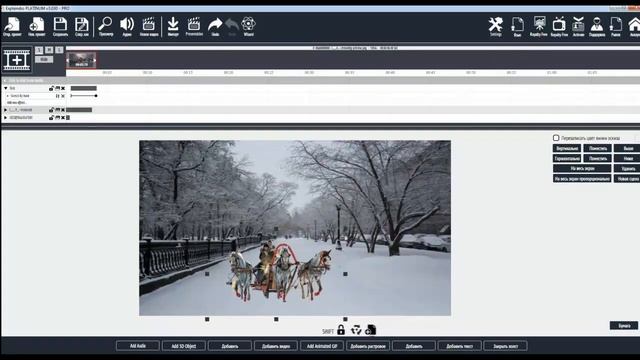
Task: Click the Add Audio button
Action: (x=138, y=346)
